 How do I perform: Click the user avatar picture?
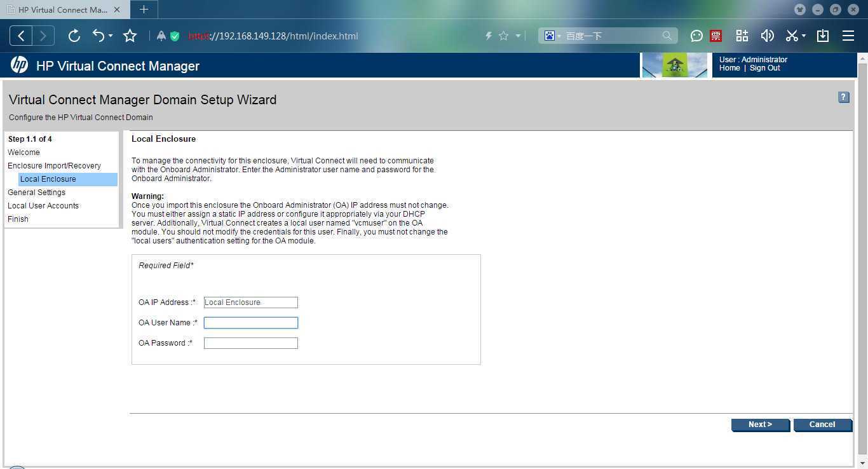pyautogui.click(x=675, y=65)
